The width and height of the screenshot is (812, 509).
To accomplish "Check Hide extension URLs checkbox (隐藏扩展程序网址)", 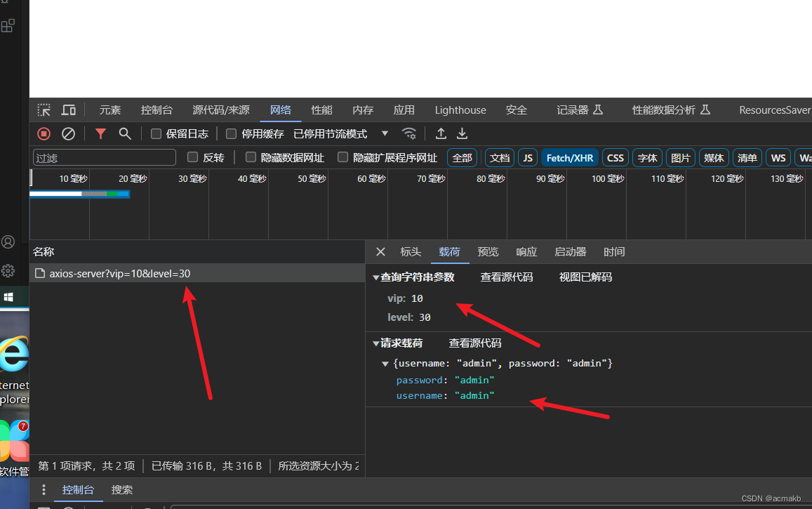I will (x=342, y=157).
